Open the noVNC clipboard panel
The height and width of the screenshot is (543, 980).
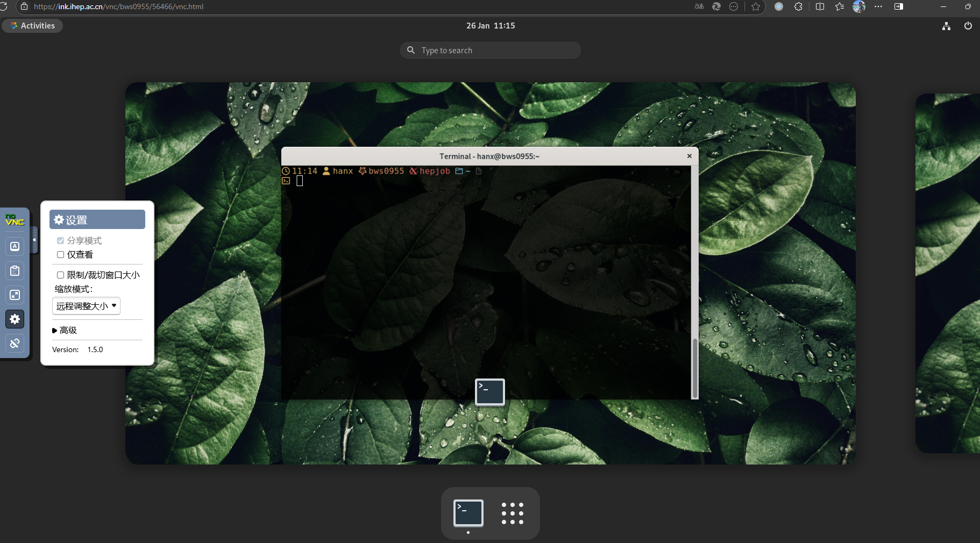point(15,270)
